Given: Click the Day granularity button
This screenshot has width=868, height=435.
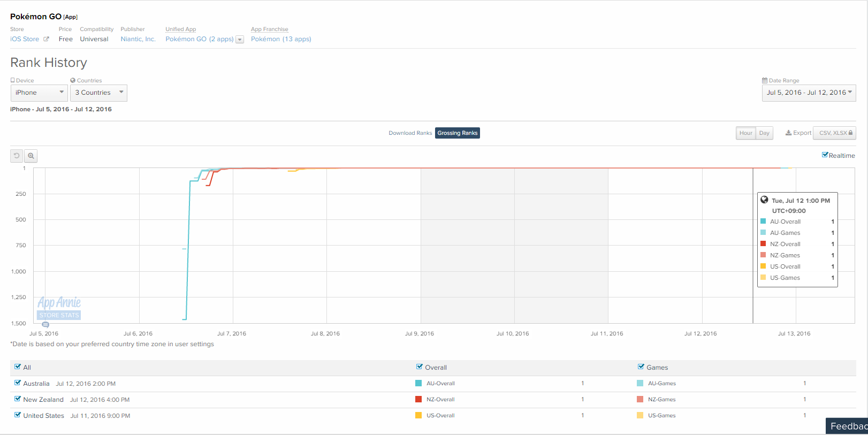Looking at the screenshot, I should pyautogui.click(x=764, y=133).
